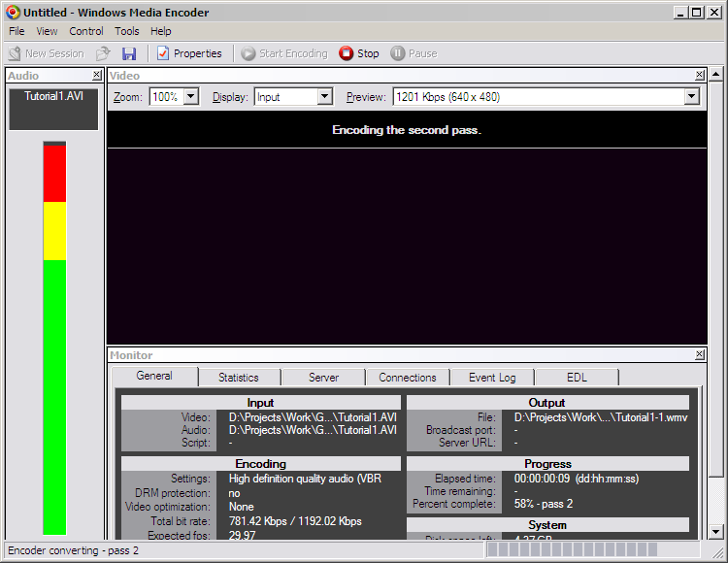Screen dimensions: 728x563
Task: Expand the Preview dropdown showing 1201 Kbps
Action: point(692,97)
